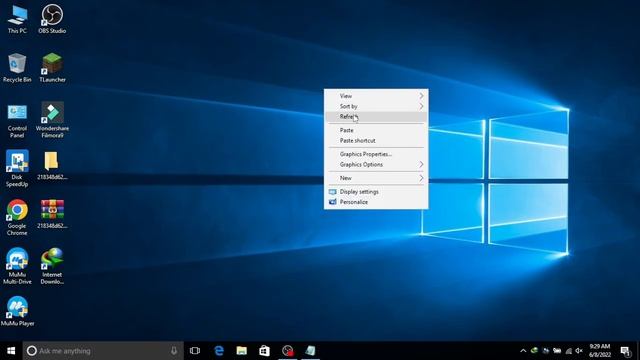Expand the New submenu

point(376,178)
